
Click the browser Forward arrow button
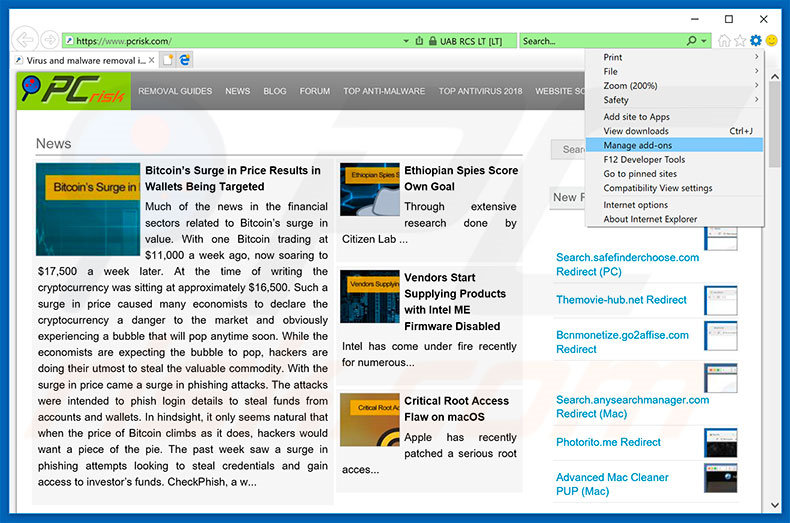click(x=49, y=40)
